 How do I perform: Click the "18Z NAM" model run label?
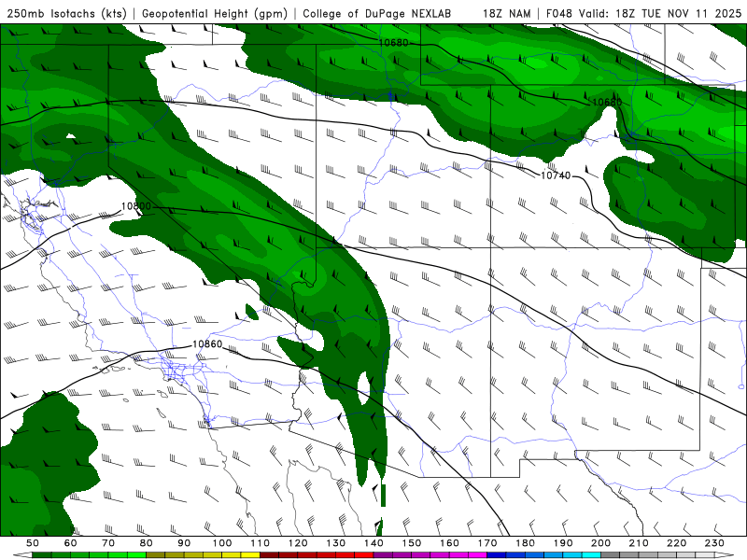(x=507, y=13)
